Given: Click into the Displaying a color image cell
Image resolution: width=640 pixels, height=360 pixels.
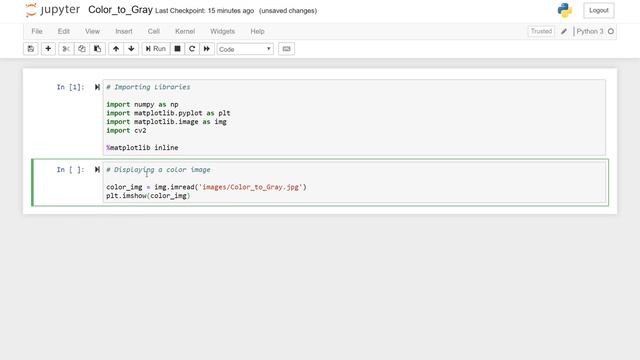Looking at the screenshot, I should tap(354, 182).
